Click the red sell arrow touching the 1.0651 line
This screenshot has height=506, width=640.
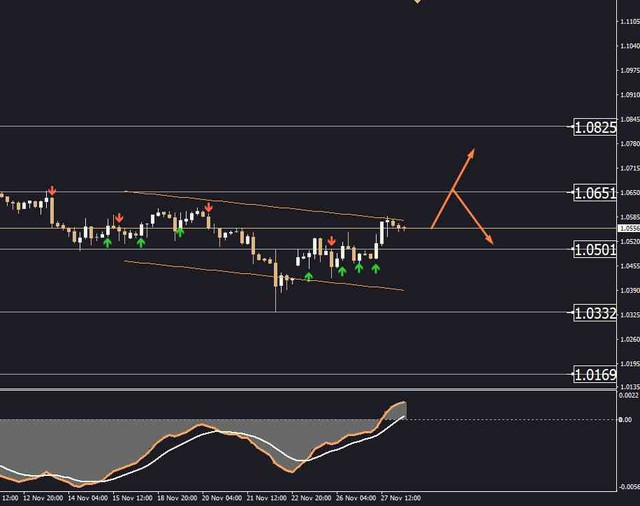click(x=52, y=191)
